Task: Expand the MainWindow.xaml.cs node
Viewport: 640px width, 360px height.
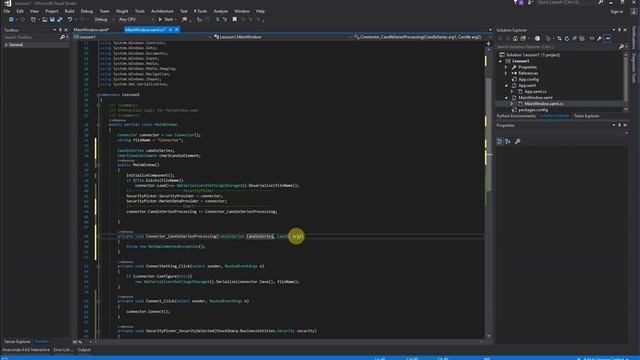Action: (512, 104)
